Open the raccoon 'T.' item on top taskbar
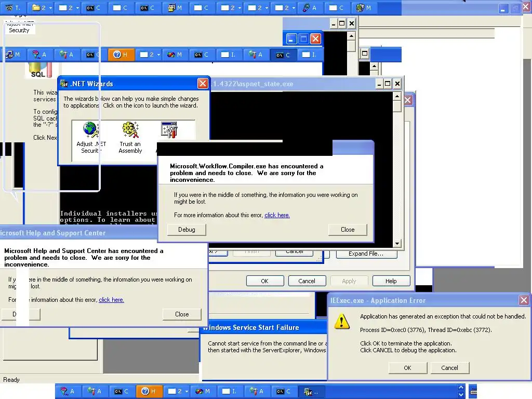Viewport: 532px width, 399px height. [x=14, y=7]
